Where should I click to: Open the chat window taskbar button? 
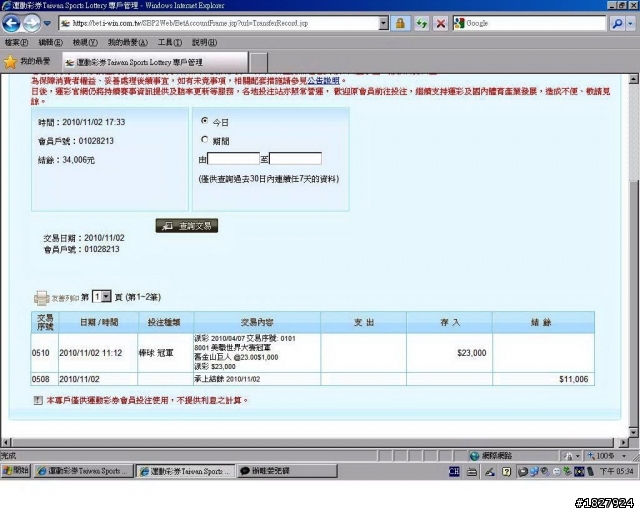(x=287, y=471)
